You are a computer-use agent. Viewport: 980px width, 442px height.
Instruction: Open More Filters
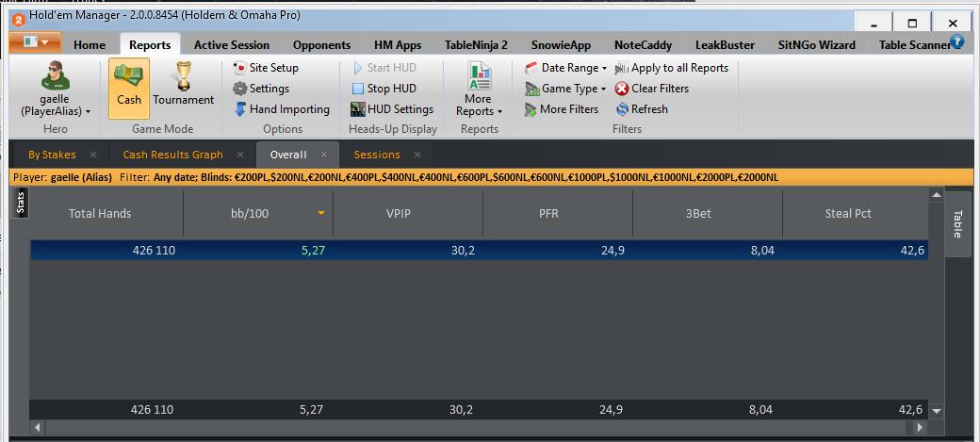pyautogui.click(x=562, y=108)
